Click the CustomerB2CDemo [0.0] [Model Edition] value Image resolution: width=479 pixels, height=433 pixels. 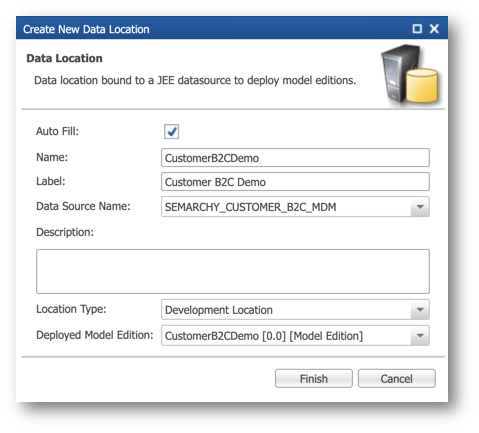[264, 336]
